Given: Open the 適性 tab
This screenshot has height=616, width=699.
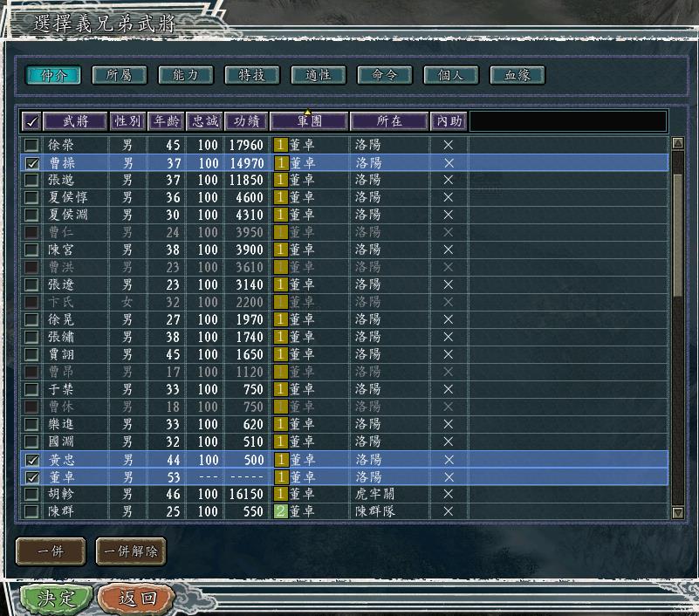Looking at the screenshot, I should (319, 75).
